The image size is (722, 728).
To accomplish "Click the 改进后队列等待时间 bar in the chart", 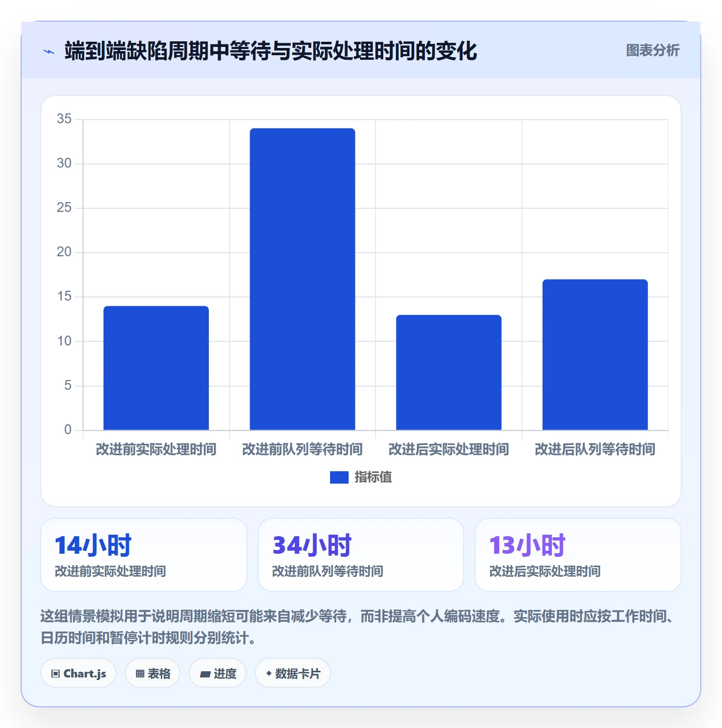I will tap(595, 355).
